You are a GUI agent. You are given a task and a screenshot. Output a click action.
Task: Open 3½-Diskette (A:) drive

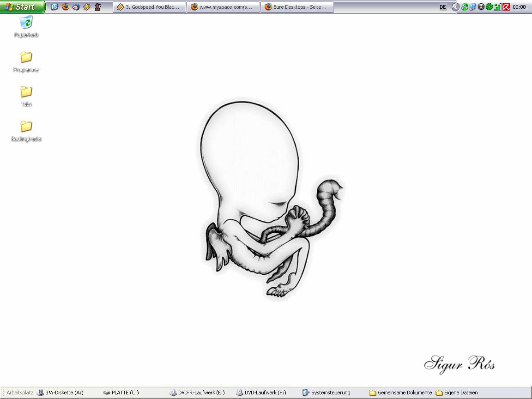click(60, 393)
